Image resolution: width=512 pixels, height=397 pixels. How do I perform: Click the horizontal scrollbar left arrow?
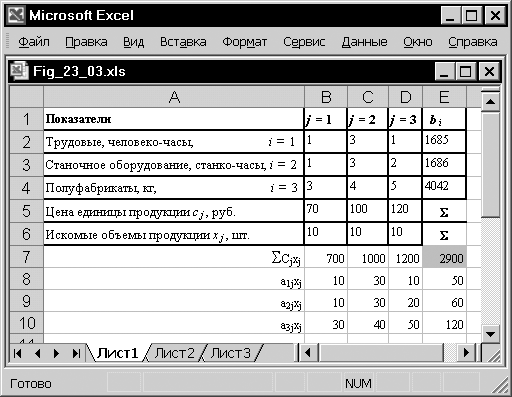[x=308, y=353]
